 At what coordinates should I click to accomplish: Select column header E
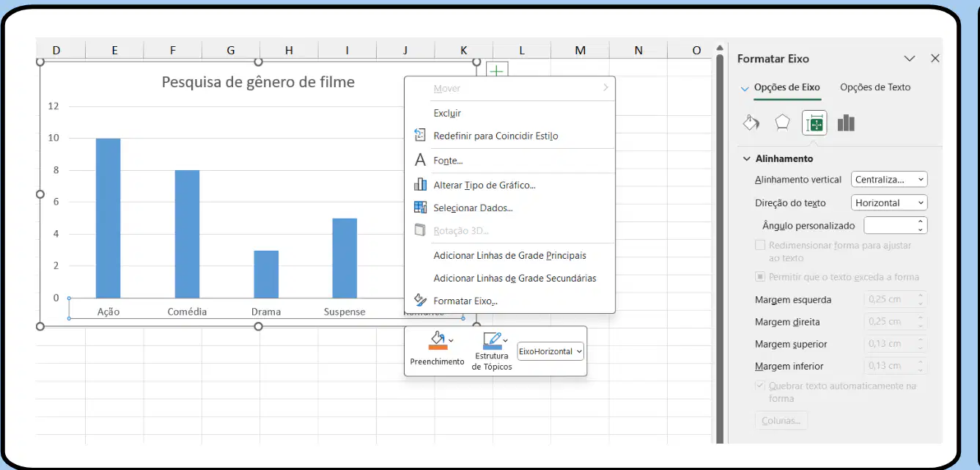[x=114, y=50]
